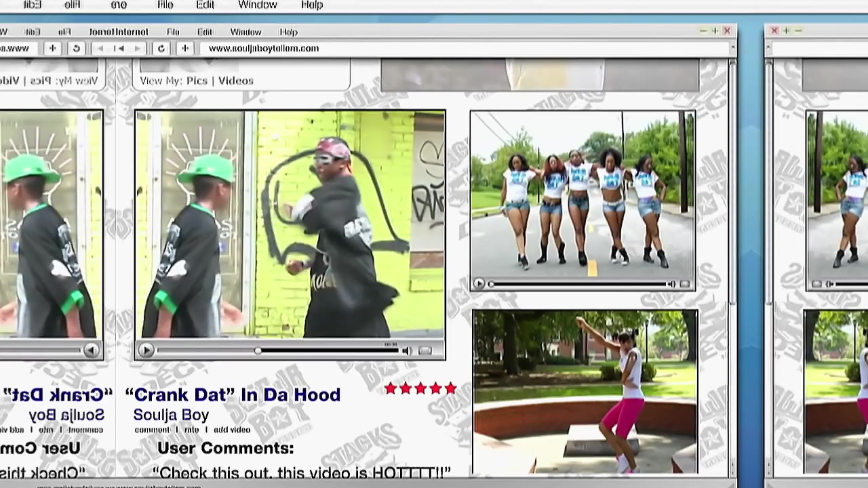This screenshot has height=488, width=868.
Task: Open the browser window's Help menu
Action: [x=288, y=32]
